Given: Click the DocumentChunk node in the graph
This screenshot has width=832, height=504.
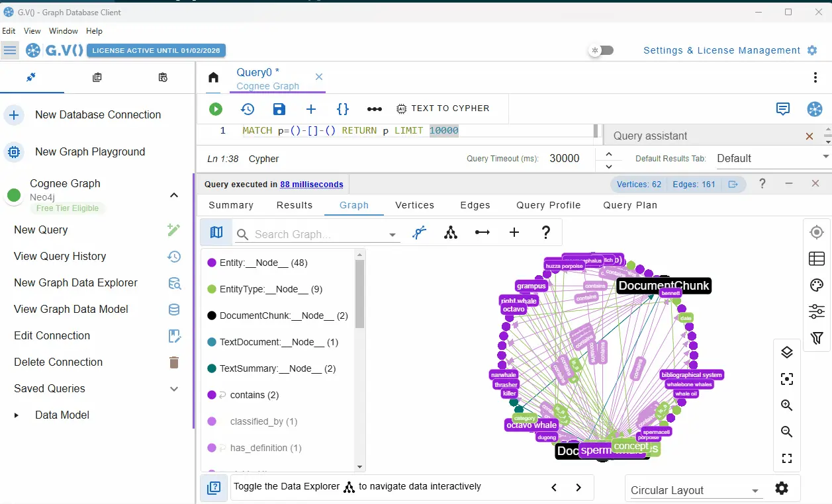Looking at the screenshot, I should pos(664,286).
